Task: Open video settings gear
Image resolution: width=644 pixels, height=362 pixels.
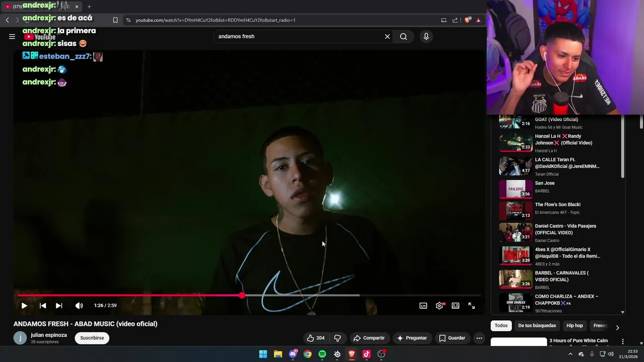Action: tap(440, 305)
